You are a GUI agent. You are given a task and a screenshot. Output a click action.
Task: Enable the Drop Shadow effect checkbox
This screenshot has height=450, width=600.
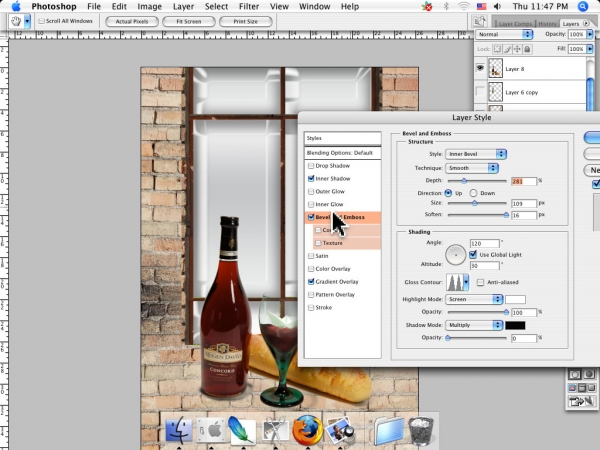tap(311, 166)
